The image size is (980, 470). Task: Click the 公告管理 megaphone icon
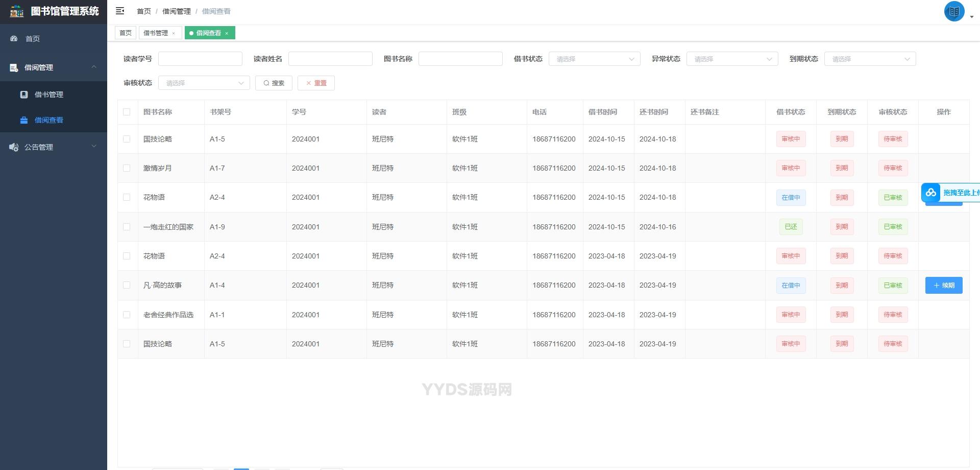(14, 147)
